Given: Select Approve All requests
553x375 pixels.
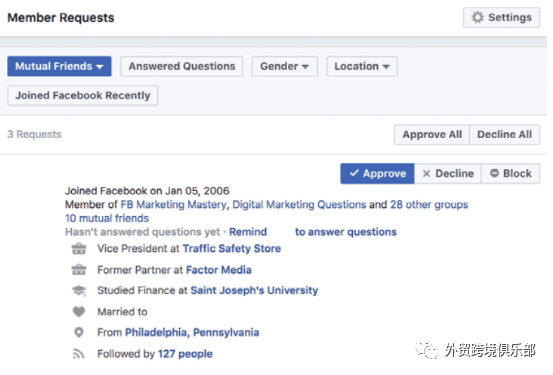Looking at the screenshot, I should (x=432, y=134).
